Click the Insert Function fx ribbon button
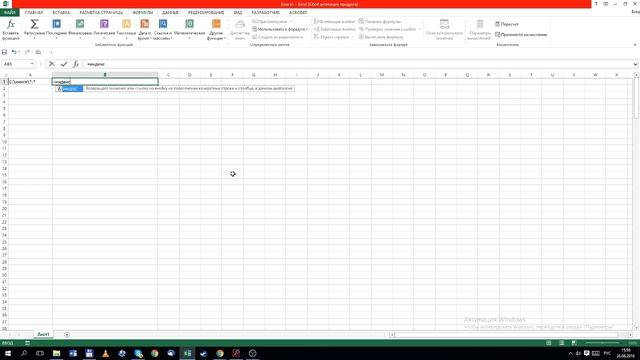The image size is (640, 360). point(11,29)
